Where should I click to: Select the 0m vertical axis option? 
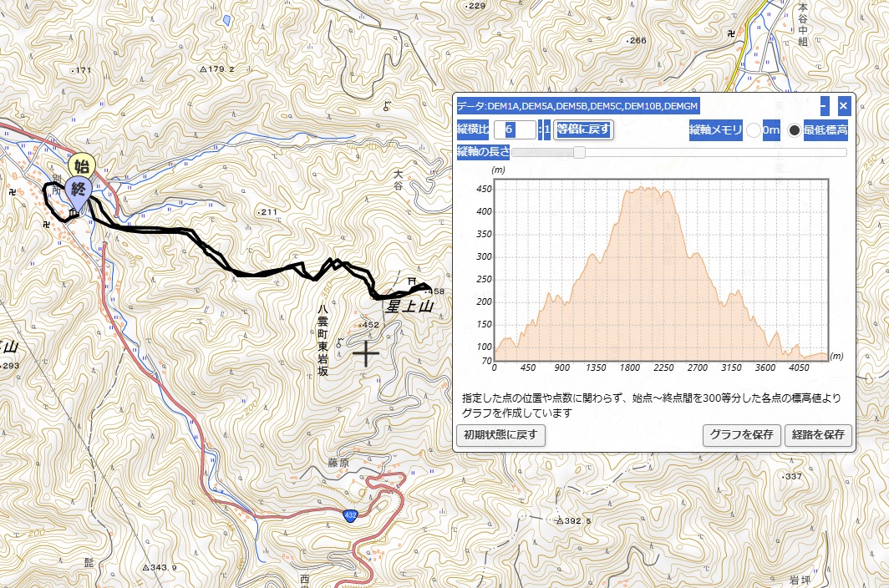[754, 130]
